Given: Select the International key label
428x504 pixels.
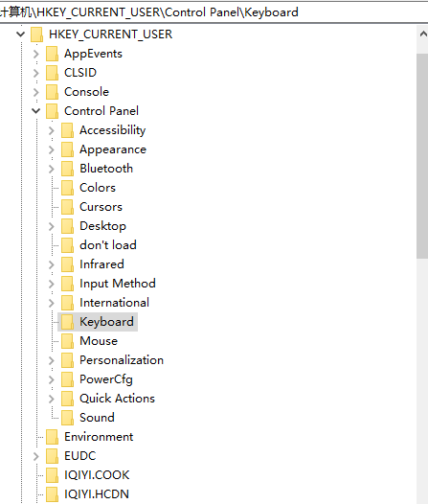Looking at the screenshot, I should pyautogui.click(x=114, y=303).
